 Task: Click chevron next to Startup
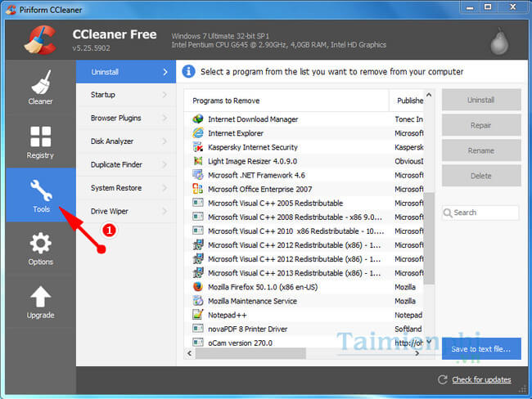165,95
